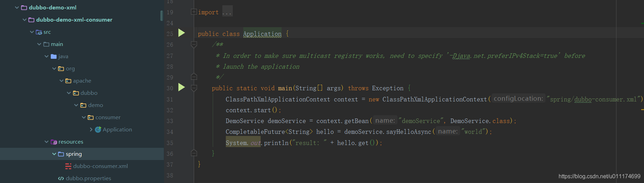Click project tree vertical scrollbar thumb
This screenshot has width=644, height=183.
pyautogui.click(x=162, y=16)
